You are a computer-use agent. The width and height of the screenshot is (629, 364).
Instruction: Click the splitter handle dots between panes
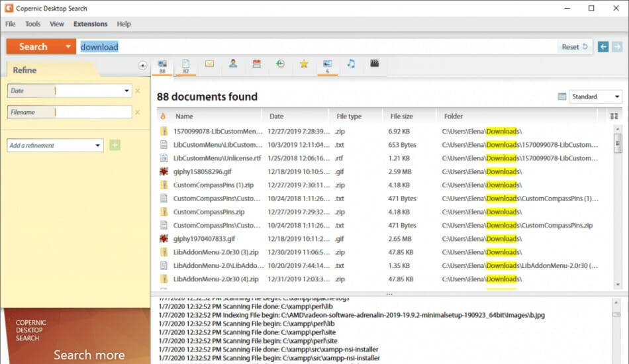[389, 295]
